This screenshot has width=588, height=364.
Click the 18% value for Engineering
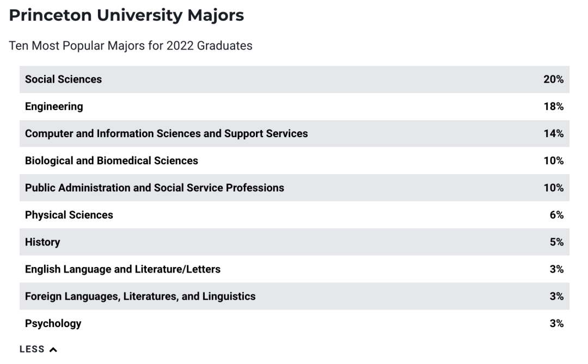[x=554, y=107]
